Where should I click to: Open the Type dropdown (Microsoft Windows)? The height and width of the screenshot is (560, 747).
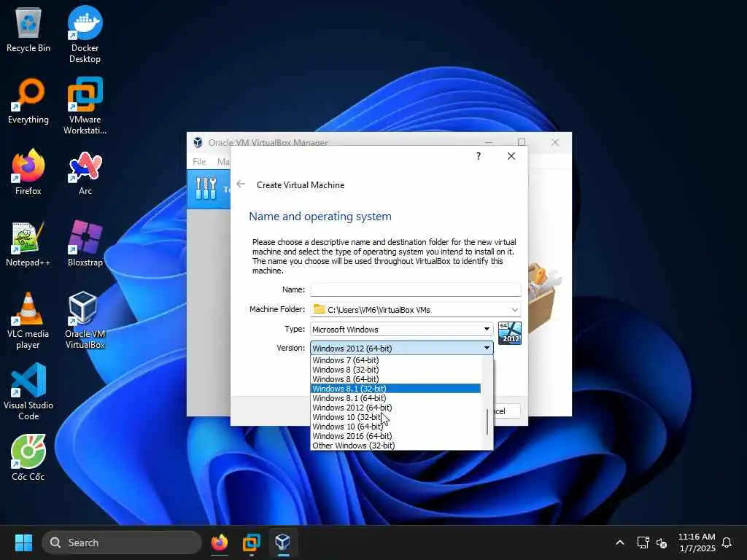click(x=402, y=329)
